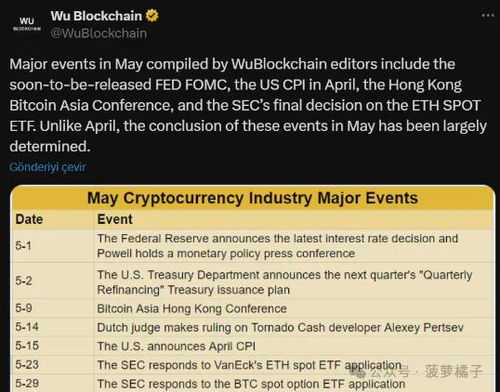Image resolution: width=500 pixels, height=392 pixels.
Task: Click the gold verified badge
Action: click(152, 16)
